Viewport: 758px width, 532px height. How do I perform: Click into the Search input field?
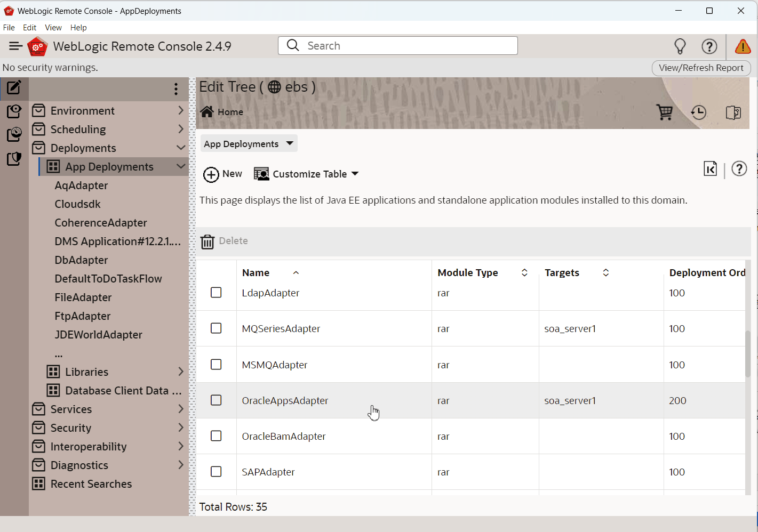point(398,46)
